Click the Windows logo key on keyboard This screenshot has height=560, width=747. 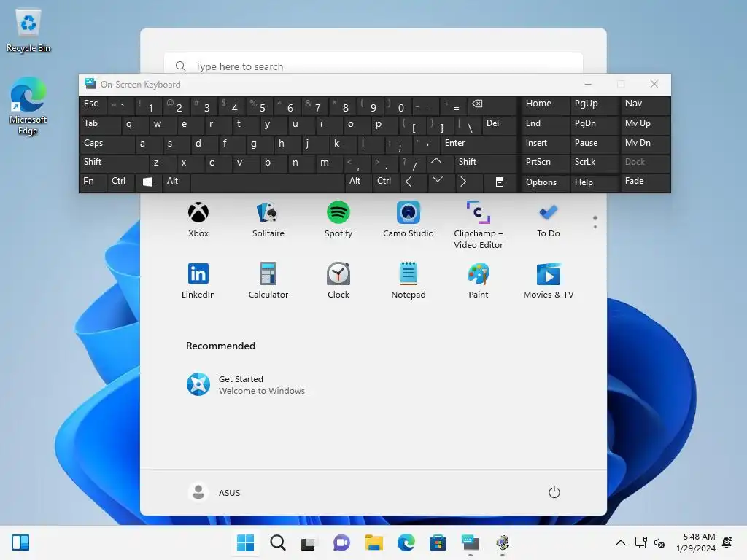147,182
